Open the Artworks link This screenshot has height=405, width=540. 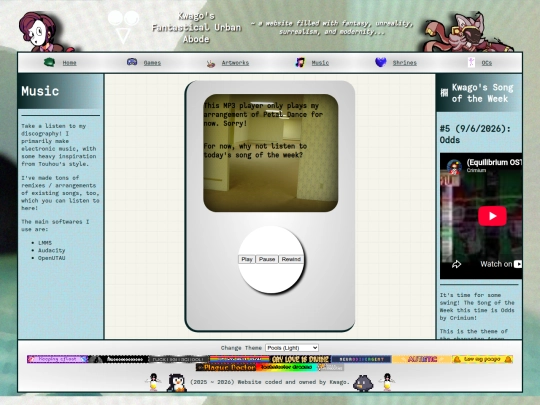[235, 63]
